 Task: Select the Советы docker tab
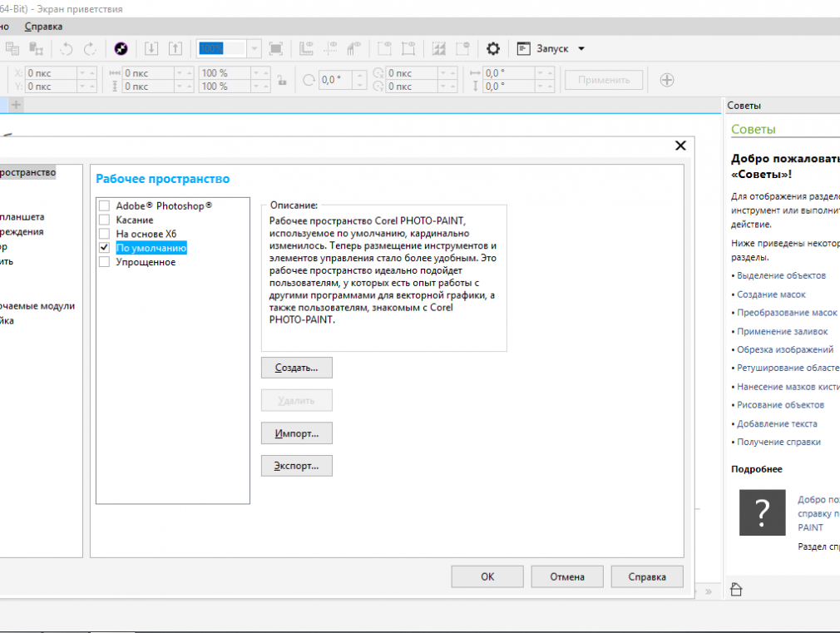[744, 106]
